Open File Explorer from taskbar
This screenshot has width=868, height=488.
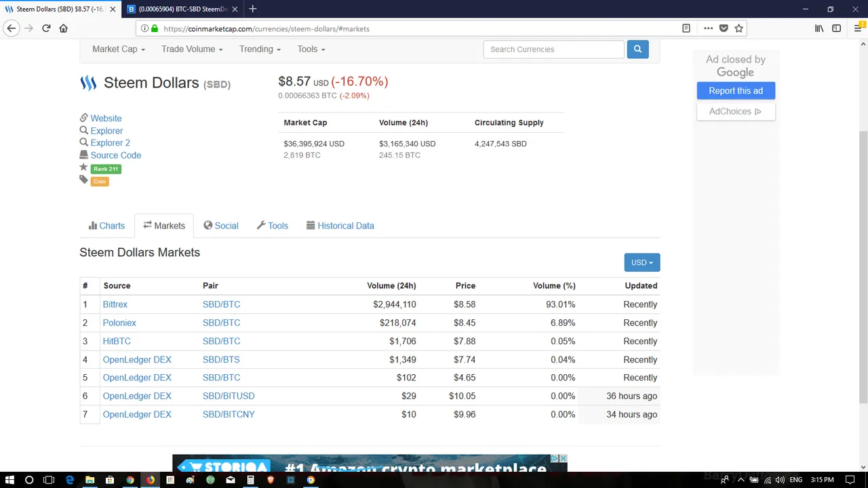[x=90, y=480]
